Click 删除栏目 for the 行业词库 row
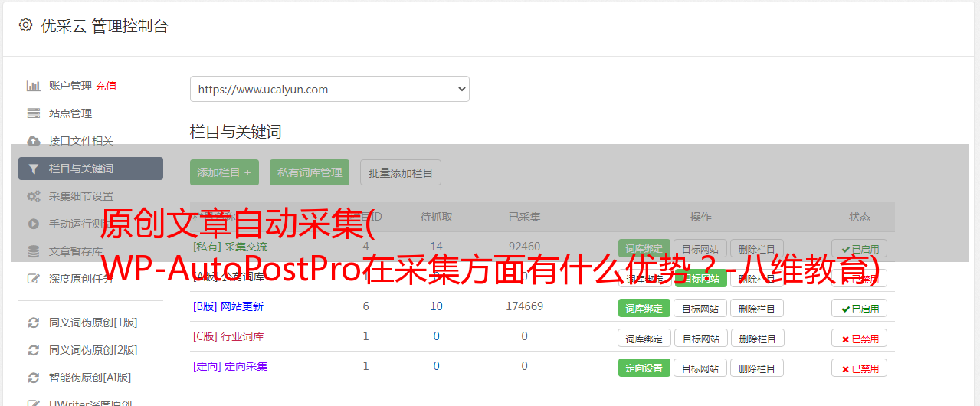 (757, 338)
